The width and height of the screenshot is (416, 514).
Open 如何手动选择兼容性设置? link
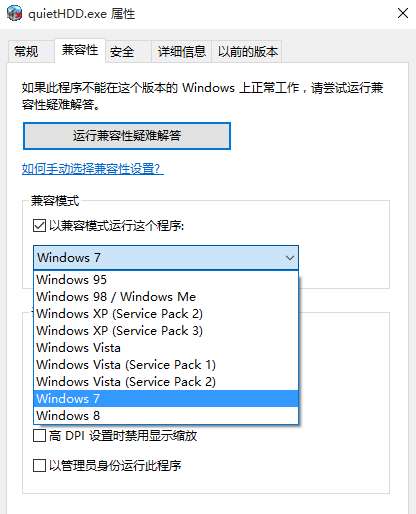click(93, 169)
